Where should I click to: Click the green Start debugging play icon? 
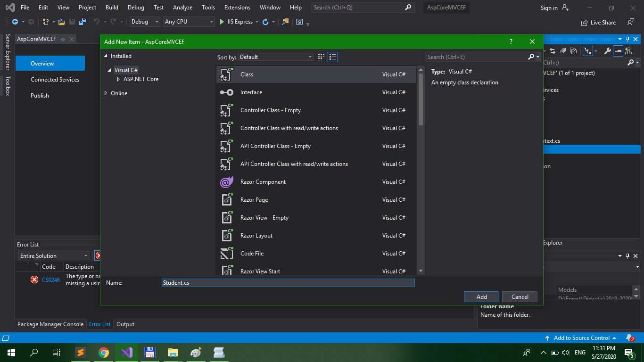click(x=222, y=22)
